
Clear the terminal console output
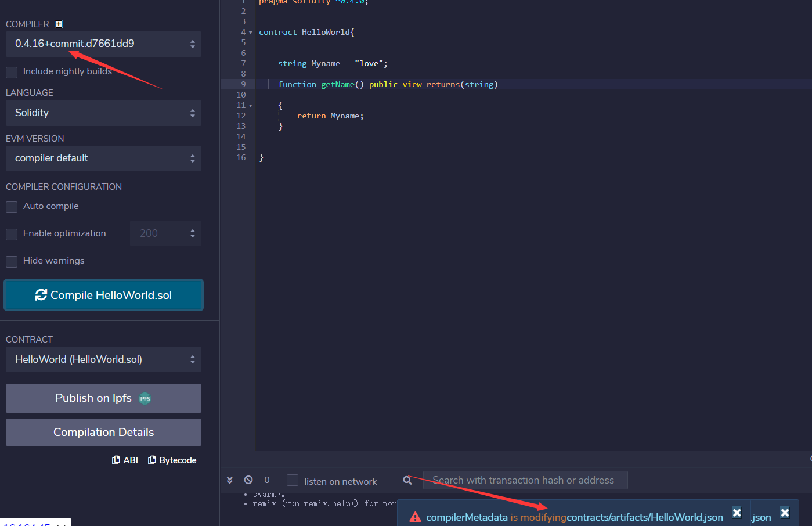(248, 480)
